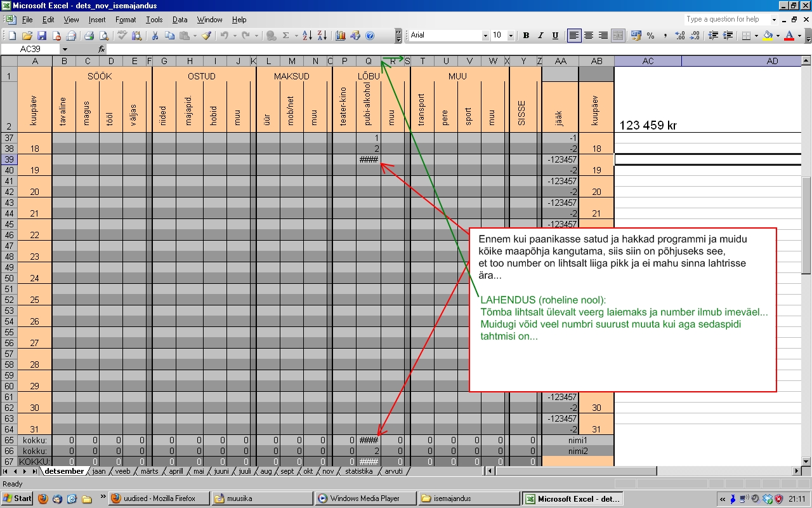Apply the yellow Fill Color
Screen dimensions: 812x508
767,36
